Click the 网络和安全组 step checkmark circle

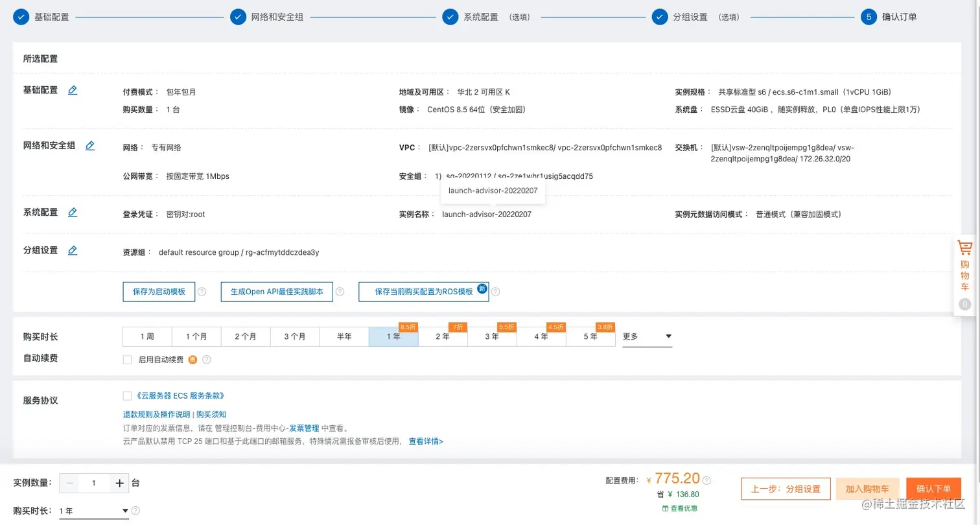(238, 17)
